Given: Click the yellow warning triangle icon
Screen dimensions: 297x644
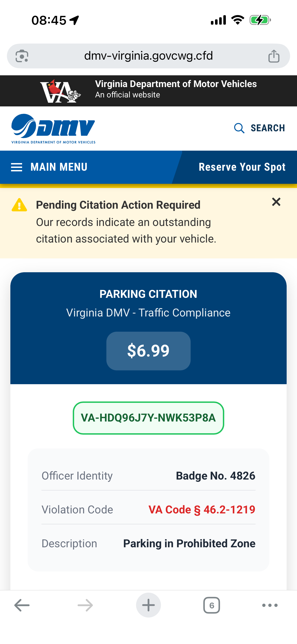Looking at the screenshot, I should tap(19, 205).
